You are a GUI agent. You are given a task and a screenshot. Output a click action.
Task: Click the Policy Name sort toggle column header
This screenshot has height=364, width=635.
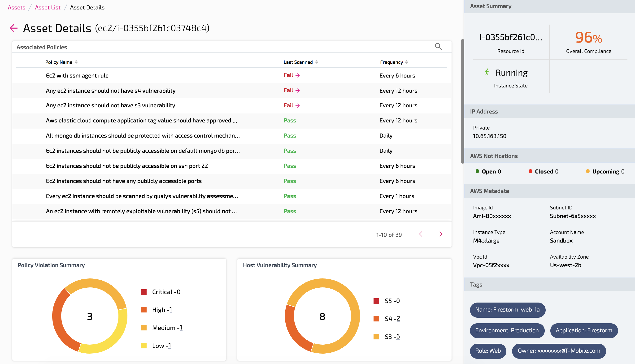76,61
